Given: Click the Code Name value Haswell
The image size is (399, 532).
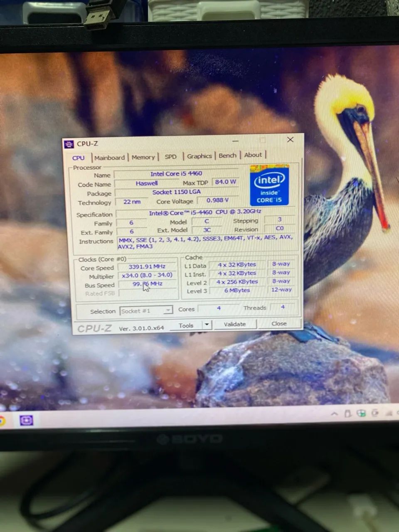Looking at the screenshot, I should (146, 183).
